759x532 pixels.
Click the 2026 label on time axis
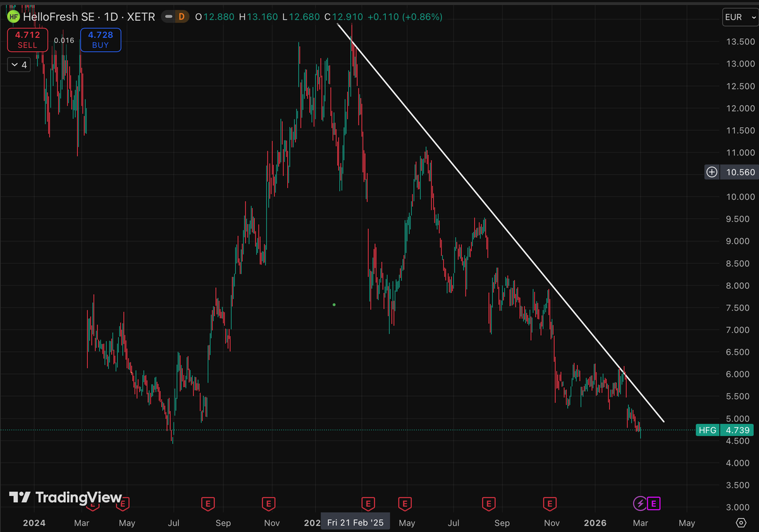pyautogui.click(x=595, y=523)
